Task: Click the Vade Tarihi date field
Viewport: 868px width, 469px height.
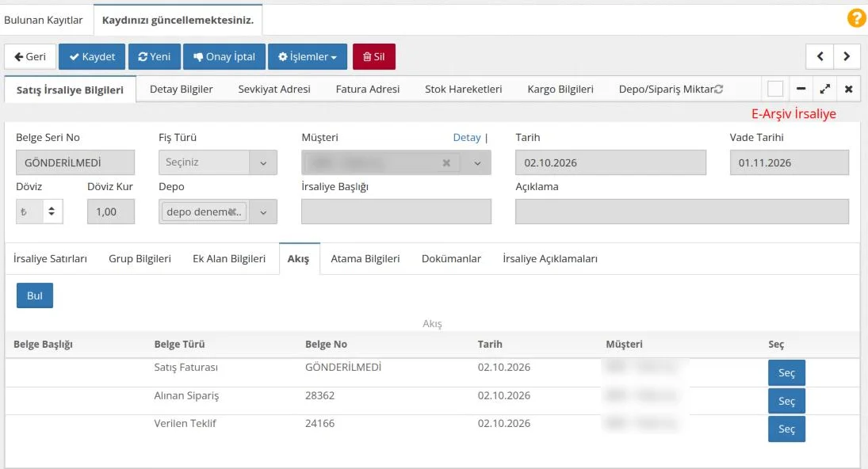Action: click(789, 162)
